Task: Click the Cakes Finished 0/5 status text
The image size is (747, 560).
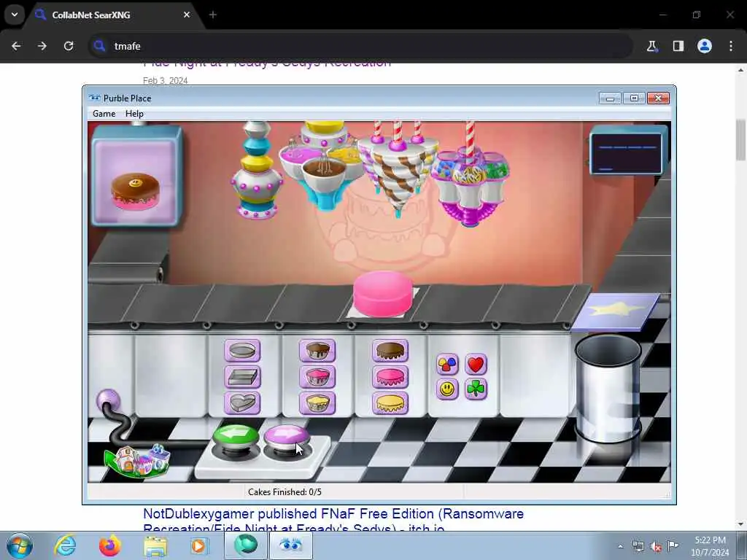Action: 285,492
